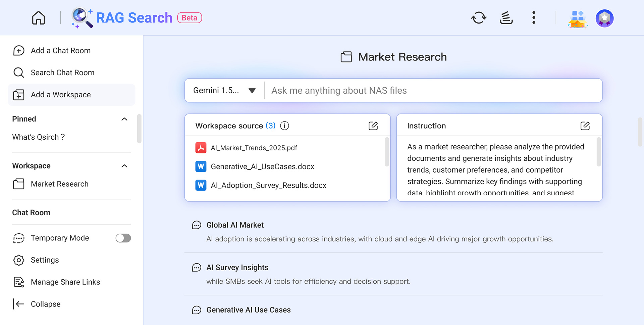Screen dimensions: 644x325
Task: Click the Ask me anything input field
Action: (433, 91)
